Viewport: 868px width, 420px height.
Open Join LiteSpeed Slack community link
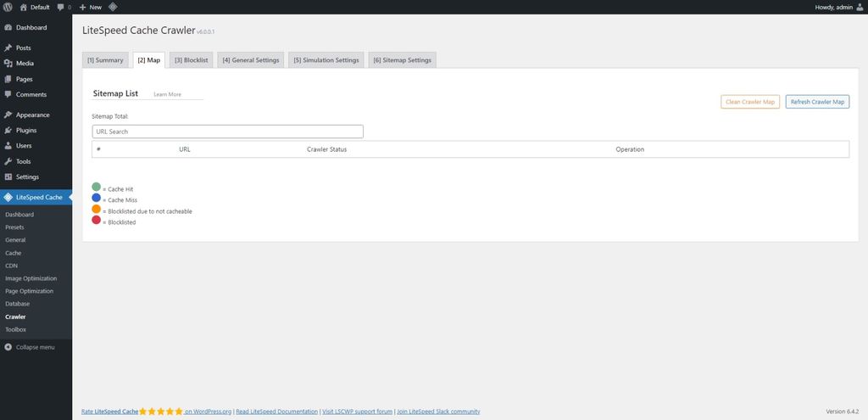(438, 412)
